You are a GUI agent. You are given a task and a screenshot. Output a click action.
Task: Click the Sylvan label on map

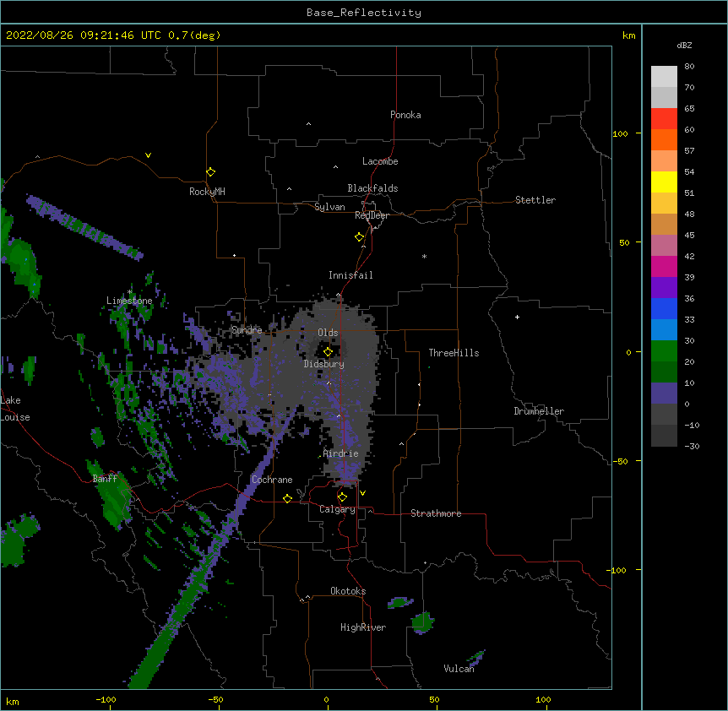coord(329,207)
